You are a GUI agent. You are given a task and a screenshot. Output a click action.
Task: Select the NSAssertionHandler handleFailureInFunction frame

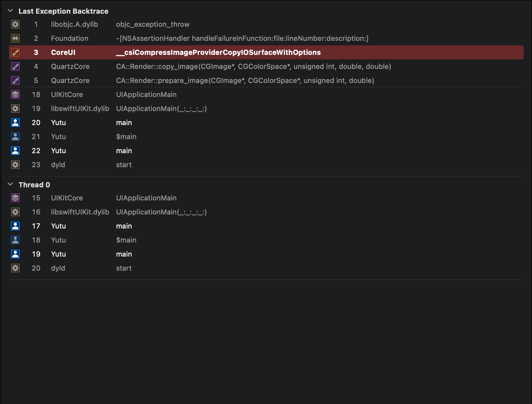(x=242, y=38)
